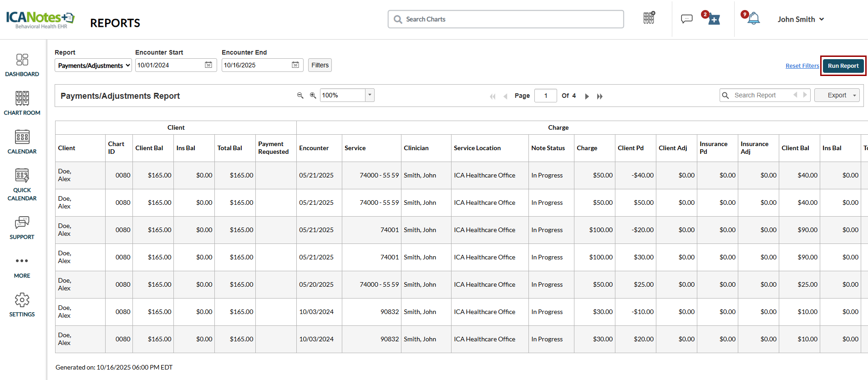This screenshot has width=868, height=380.
Task: Click the zoom in magnifier icon
Action: (313, 96)
